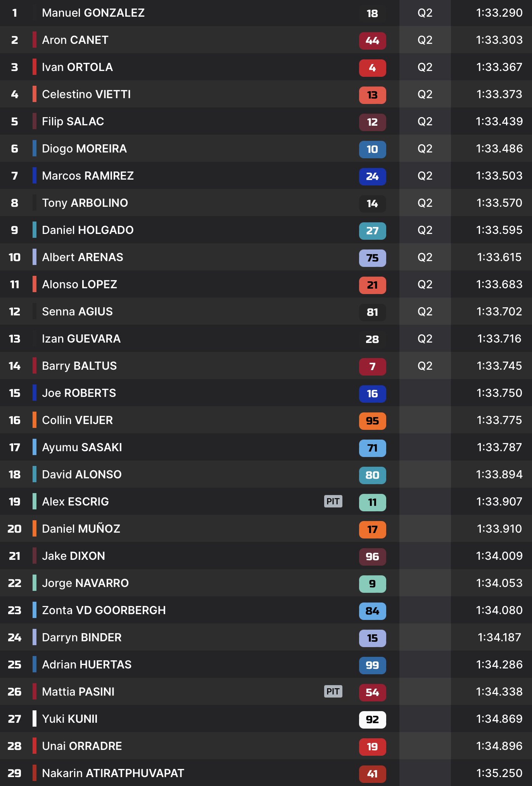Click the PIT badge beside Mattia Pasini
Screen dimensions: 532x786
tap(333, 691)
